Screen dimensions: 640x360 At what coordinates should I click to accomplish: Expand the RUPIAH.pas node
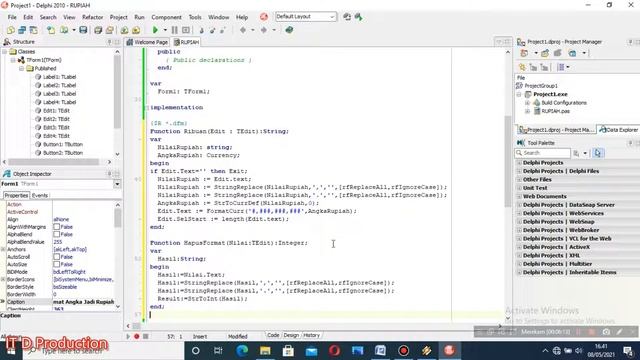coord(527,111)
